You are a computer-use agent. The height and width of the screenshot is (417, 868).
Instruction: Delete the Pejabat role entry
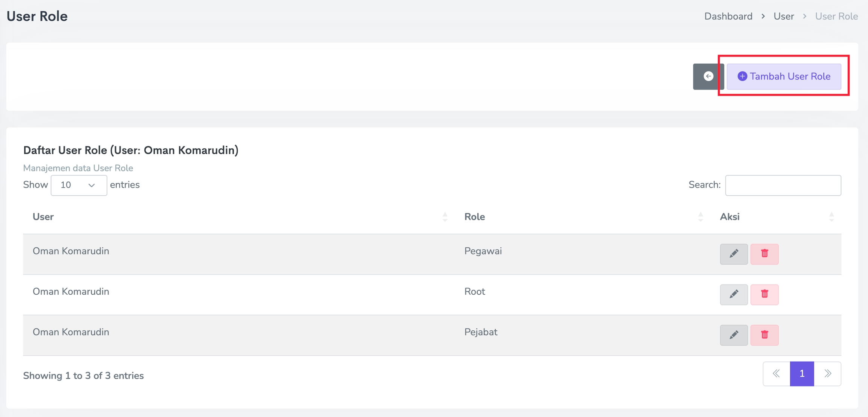tap(764, 335)
